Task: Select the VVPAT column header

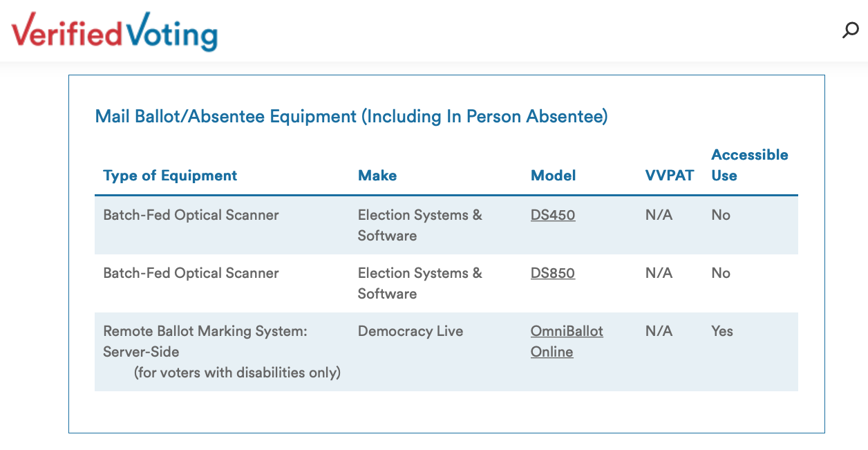Action: [x=670, y=176]
